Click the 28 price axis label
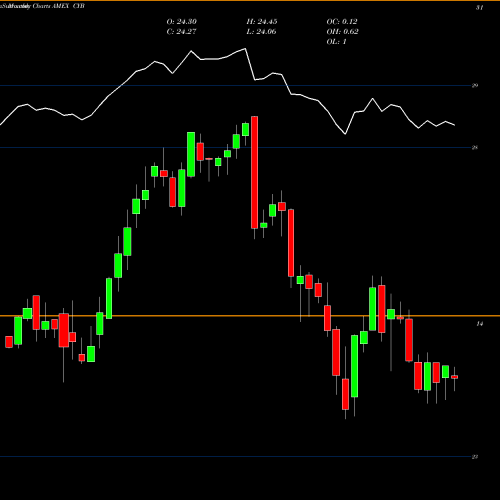The width and height of the screenshot is (500, 500). tap(475, 147)
